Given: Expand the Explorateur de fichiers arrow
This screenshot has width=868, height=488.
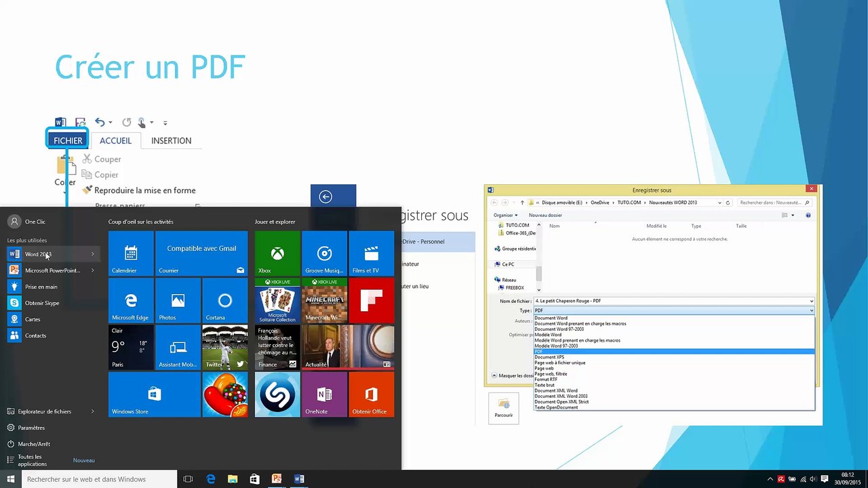Looking at the screenshot, I should tap(92, 411).
